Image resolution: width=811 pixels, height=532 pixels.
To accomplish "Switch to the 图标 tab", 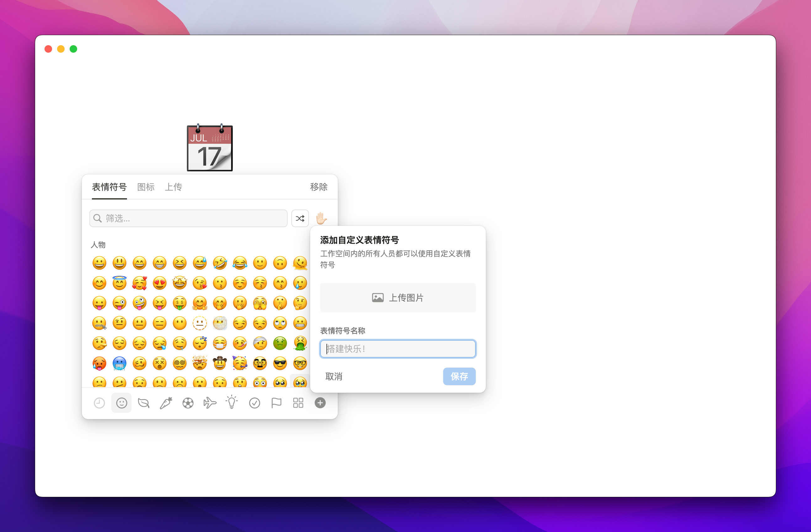I will point(146,187).
